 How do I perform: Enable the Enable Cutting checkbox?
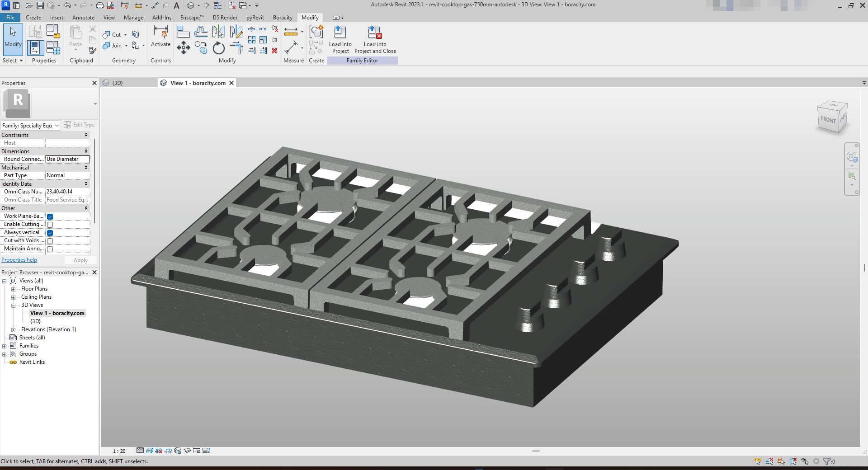coord(50,225)
